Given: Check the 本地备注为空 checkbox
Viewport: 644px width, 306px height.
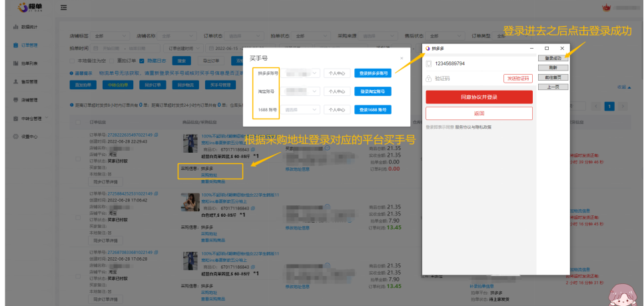Looking at the screenshot, I should click(x=73, y=61).
